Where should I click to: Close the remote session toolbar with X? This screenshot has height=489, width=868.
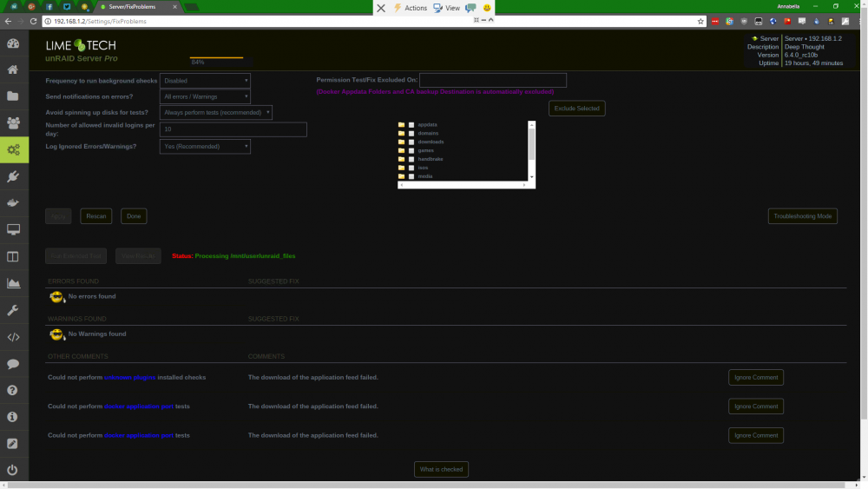click(381, 8)
